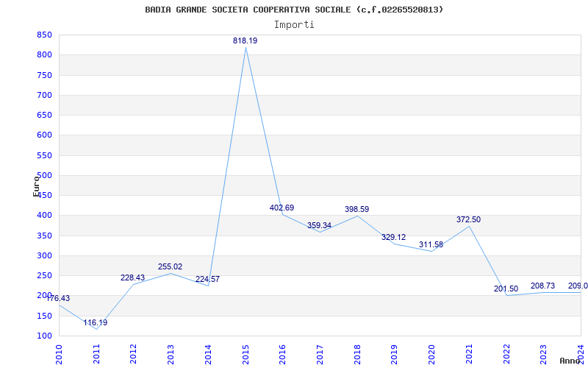Viewport: 588px width, 368px height.
Task: Select the 700 y-axis tick label
Action: 44,95
